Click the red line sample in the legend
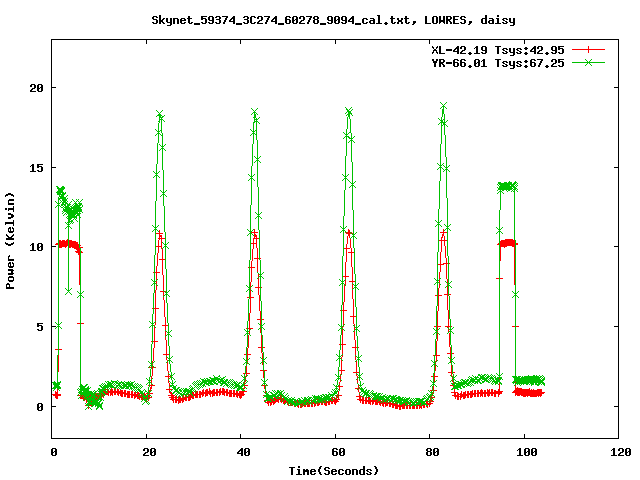Image resolution: width=640 pixels, height=480 pixels. 588,50
